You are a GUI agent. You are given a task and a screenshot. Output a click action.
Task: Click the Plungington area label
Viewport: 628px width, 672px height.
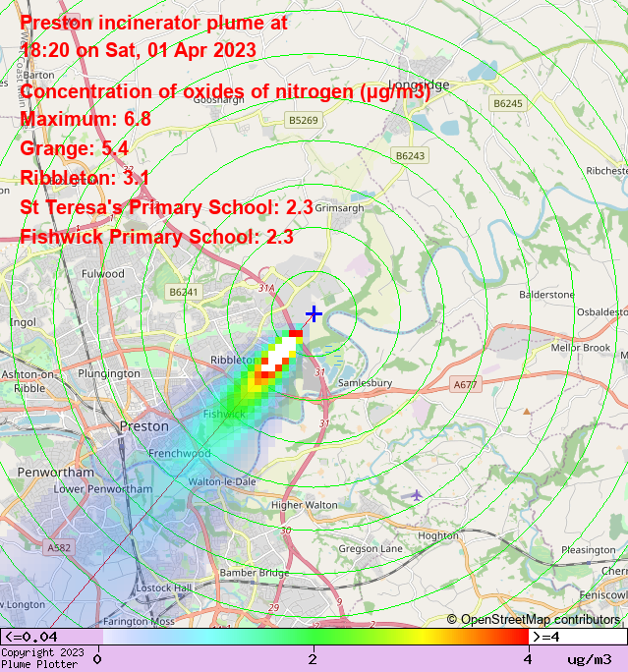[x=109, y=373]
